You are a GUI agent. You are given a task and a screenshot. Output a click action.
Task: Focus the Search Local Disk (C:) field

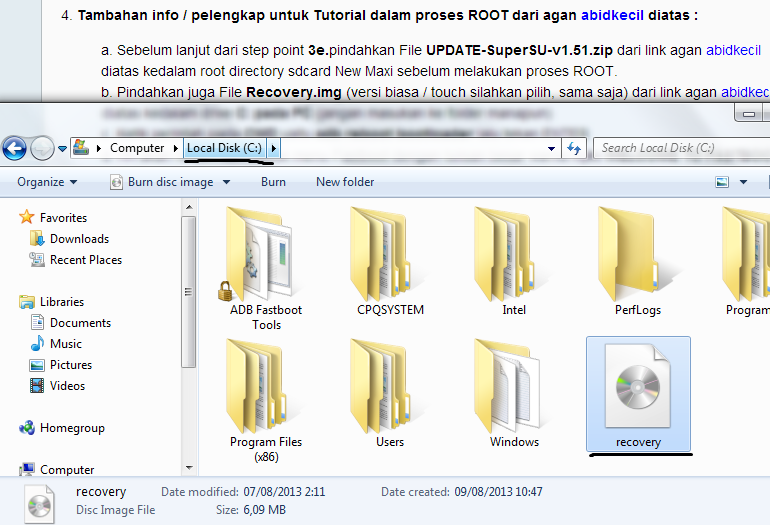click(683, 148)
